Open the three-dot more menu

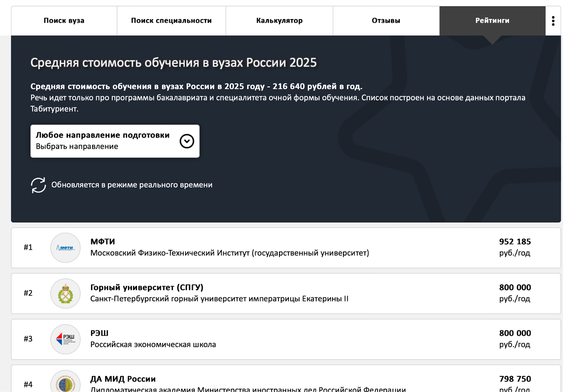(x=553, y=21)
